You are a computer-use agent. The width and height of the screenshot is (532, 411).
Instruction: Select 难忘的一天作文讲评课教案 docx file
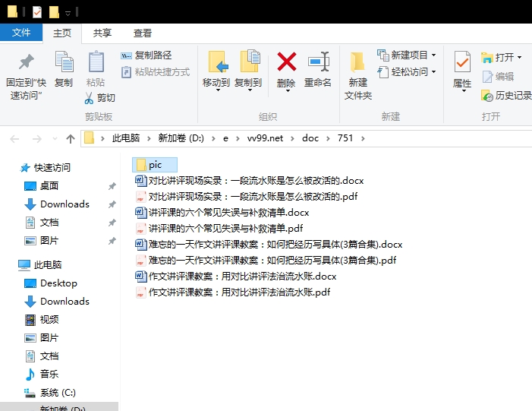tap(269, 244)
